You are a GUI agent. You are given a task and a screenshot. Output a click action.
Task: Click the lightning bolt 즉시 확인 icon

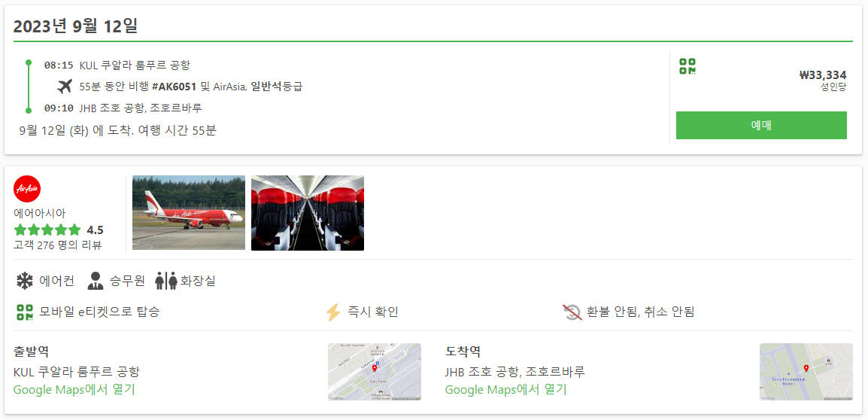(x=333, y=312)
